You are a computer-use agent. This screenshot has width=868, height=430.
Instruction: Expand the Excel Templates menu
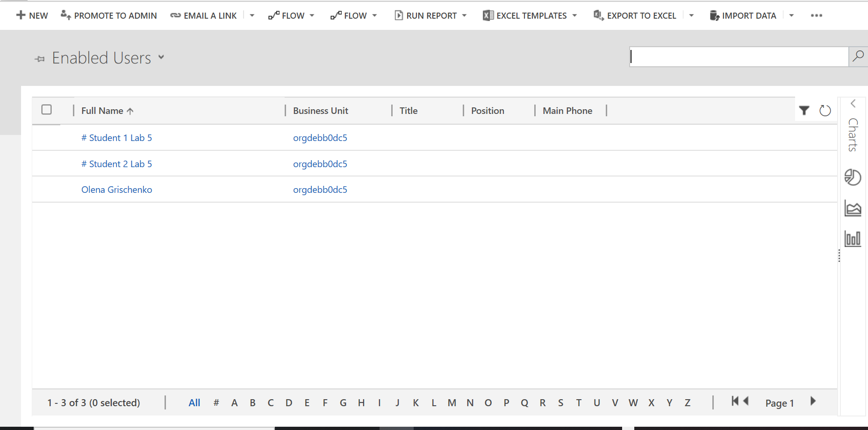click(x=574, y=15)
